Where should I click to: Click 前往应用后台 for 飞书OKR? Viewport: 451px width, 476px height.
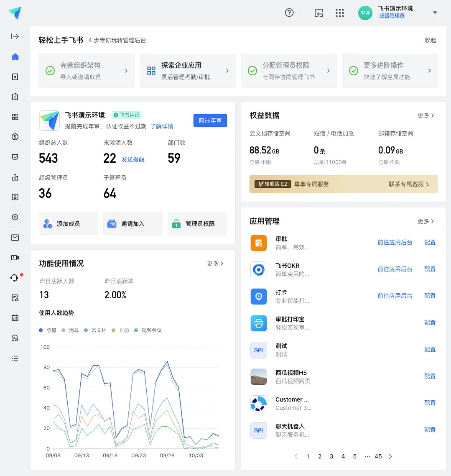click(x=395, y=269)
